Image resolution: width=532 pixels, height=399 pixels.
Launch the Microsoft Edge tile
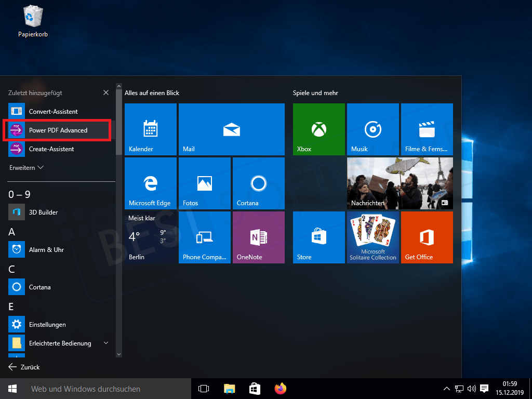point(150,183)
